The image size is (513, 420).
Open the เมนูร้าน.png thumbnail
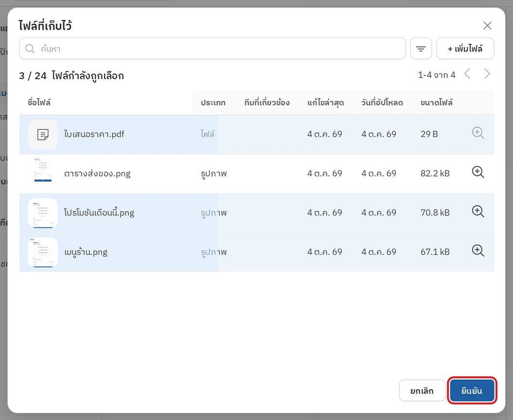43,252
